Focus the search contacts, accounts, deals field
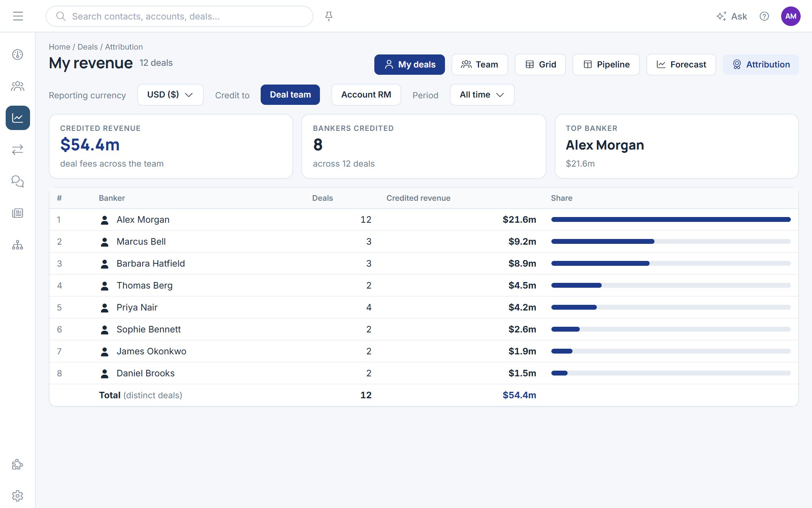The height and width of the screenshot is (508, 812). (x=179, y=16)
